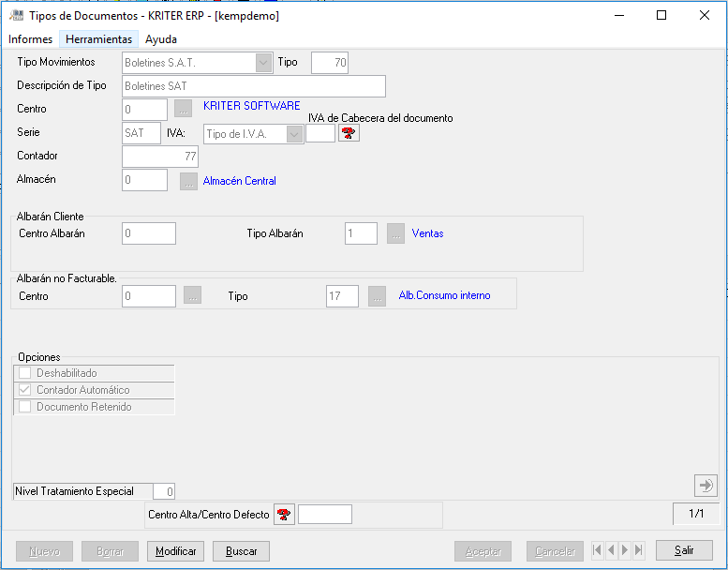Jump to the last record arrow
The image size is (728, 570).
tap(639, 550)
